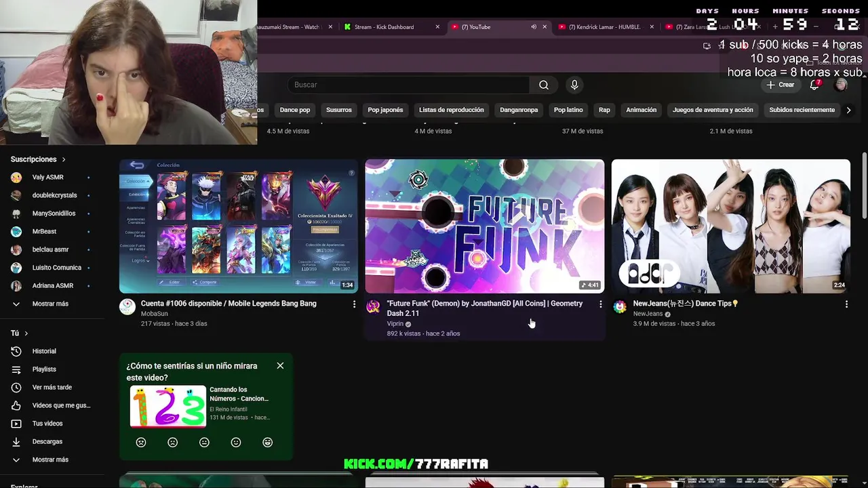Viewport: 868px width, 488px height.
Task: Click the search magnifier button
Action: 543,85
